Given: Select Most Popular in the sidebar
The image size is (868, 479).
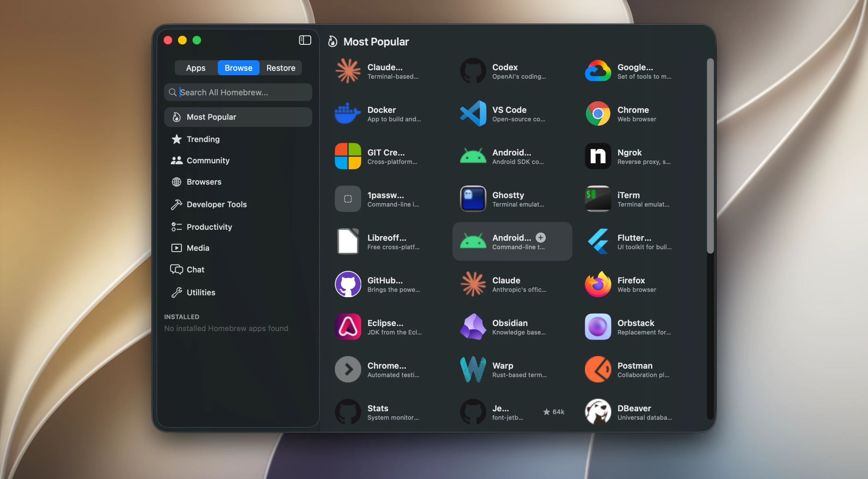Looking at the screenshot, I should coord(238,117).
